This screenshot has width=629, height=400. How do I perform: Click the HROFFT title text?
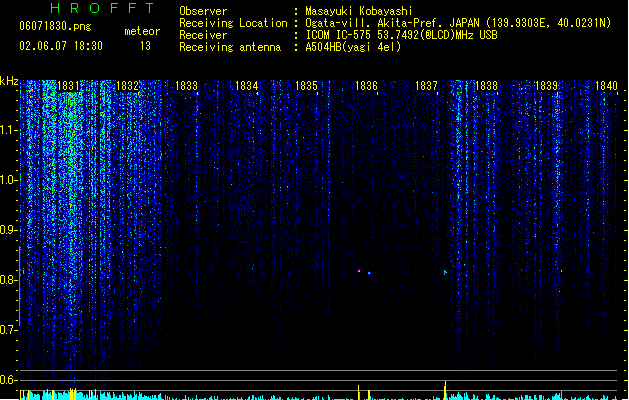tap(103, 8)
